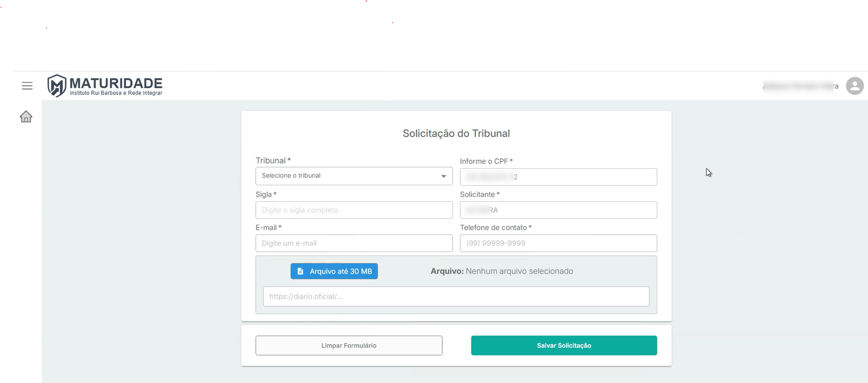This screenshot has height=383, width=868.
Task: Click the Maturidade shield logo
Action: (56, 86)
